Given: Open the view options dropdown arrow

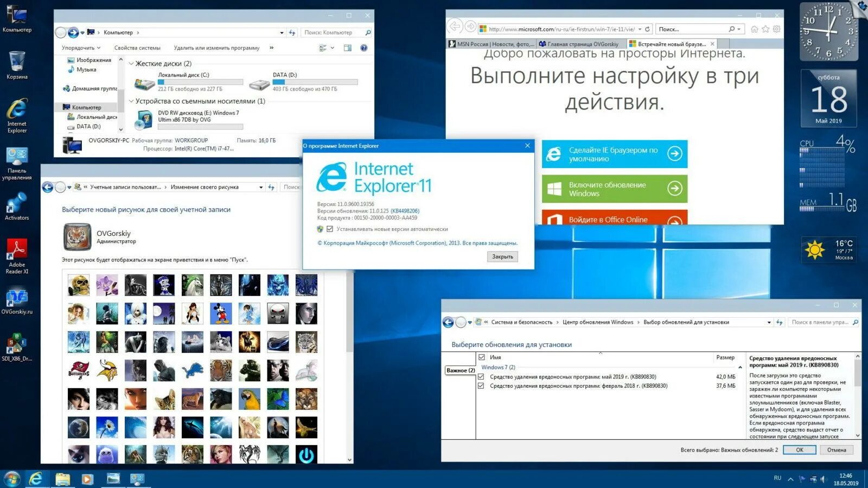Looking at the screenshot, I should (333, 48).
